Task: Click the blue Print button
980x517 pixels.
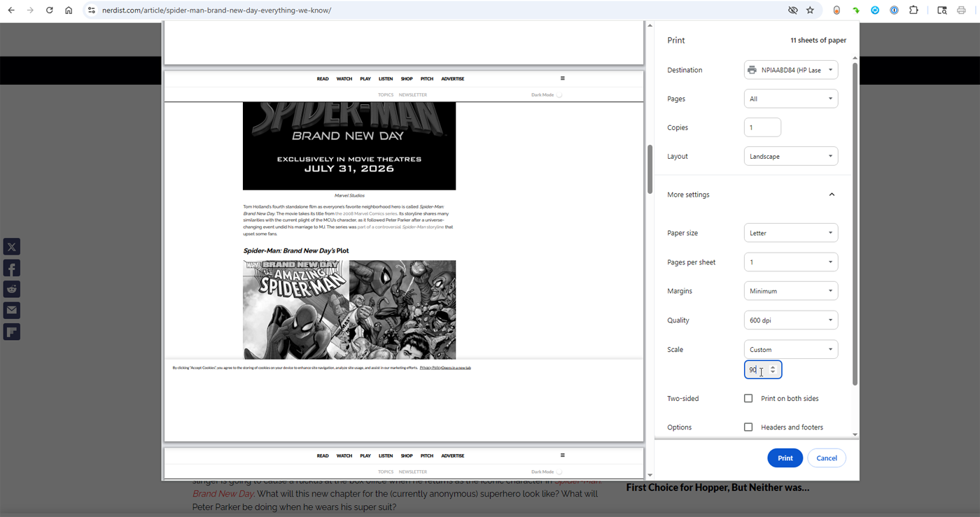Action: tap(785, 458)
